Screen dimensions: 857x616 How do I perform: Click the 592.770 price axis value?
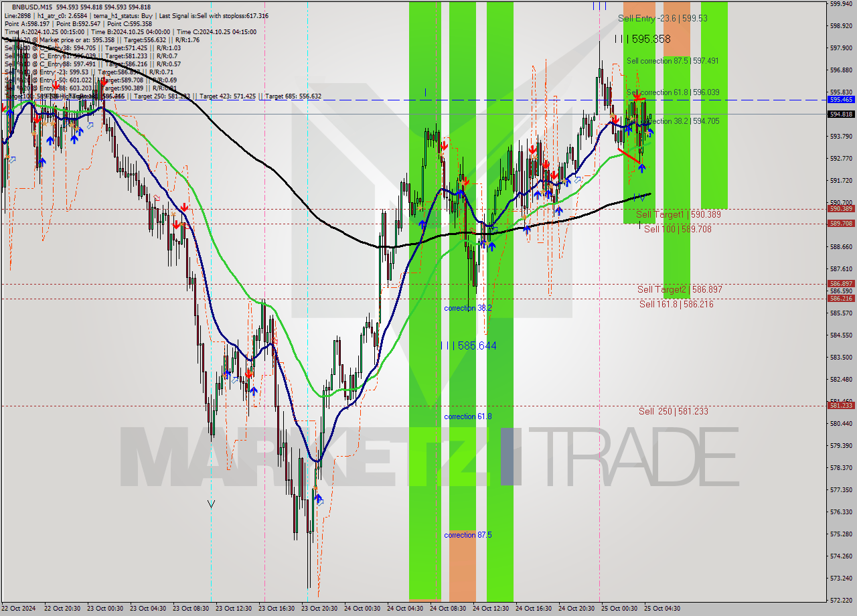841,159
